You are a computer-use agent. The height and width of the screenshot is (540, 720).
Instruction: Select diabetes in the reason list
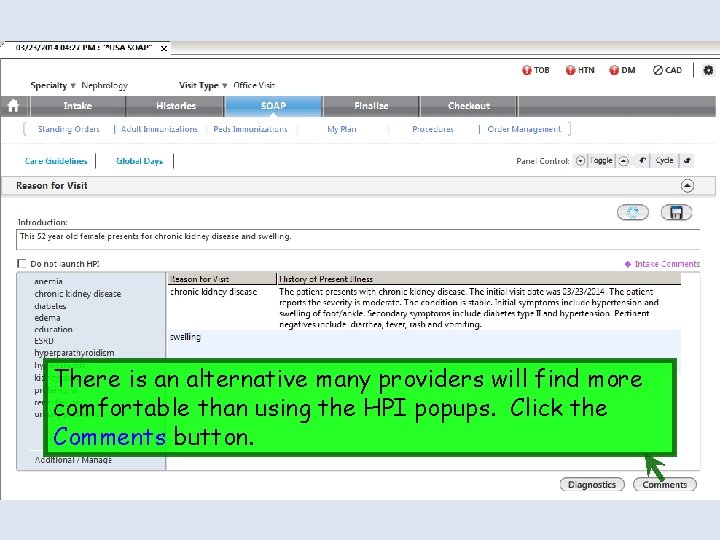coord(50,306)
